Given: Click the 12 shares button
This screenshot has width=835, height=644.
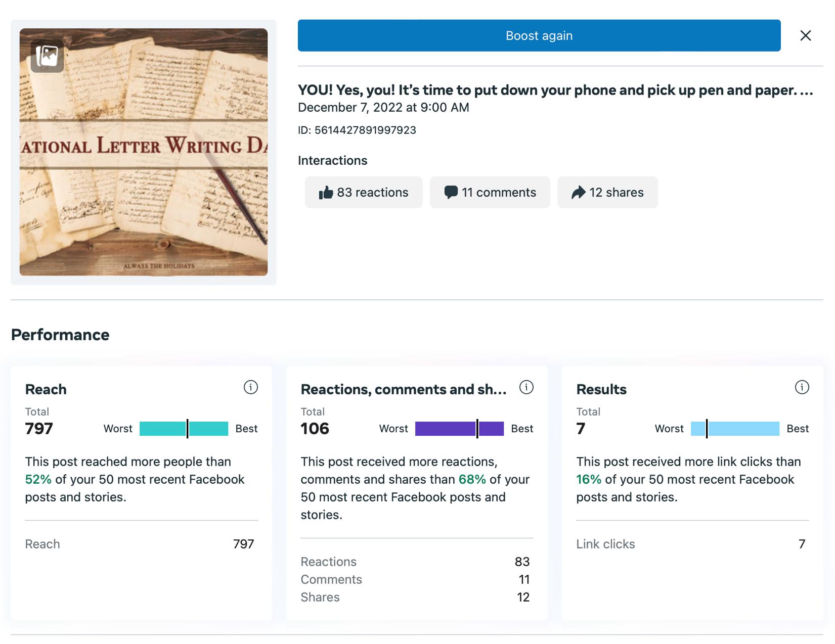Looking at the screenshot, I should [x=607, y=192].
